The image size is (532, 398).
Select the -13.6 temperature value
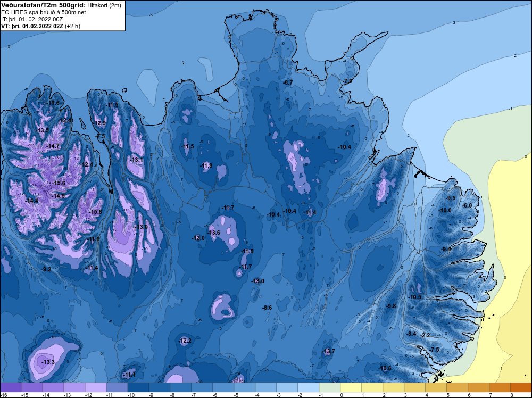214,233
